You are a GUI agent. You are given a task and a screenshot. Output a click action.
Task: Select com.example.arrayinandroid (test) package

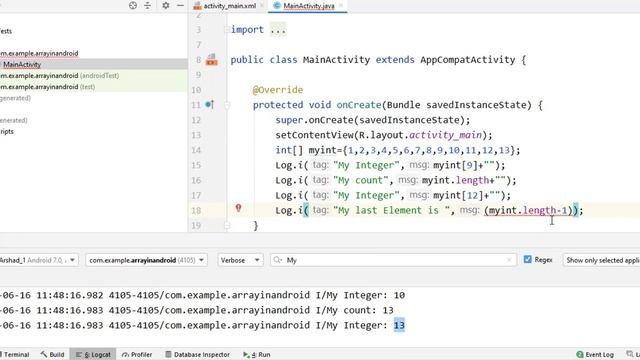47,87
